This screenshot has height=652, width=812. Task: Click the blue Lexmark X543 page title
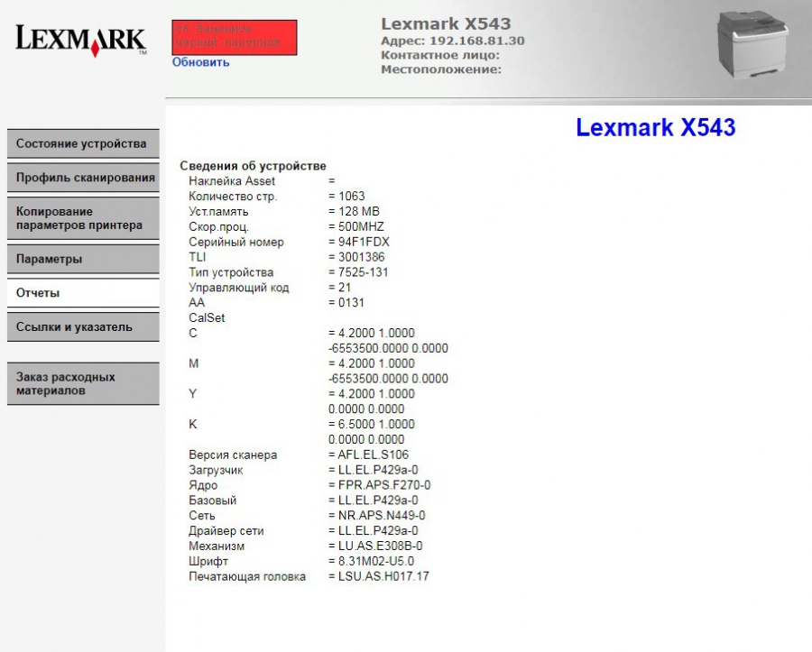(656, 127)
